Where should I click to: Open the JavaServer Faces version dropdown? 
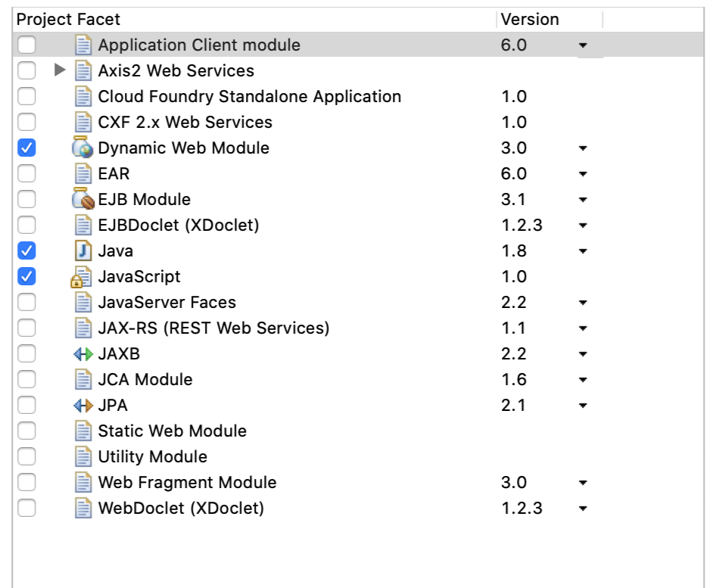coord(583,303)
